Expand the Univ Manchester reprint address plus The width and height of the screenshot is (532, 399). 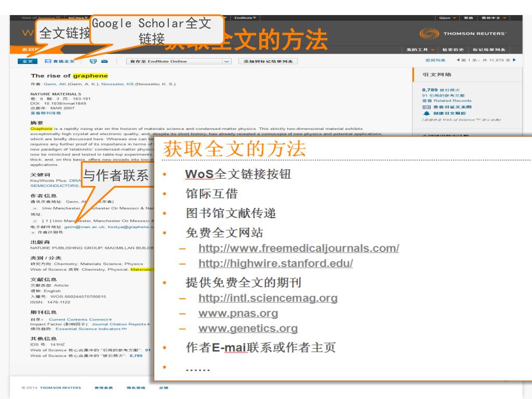35,208
